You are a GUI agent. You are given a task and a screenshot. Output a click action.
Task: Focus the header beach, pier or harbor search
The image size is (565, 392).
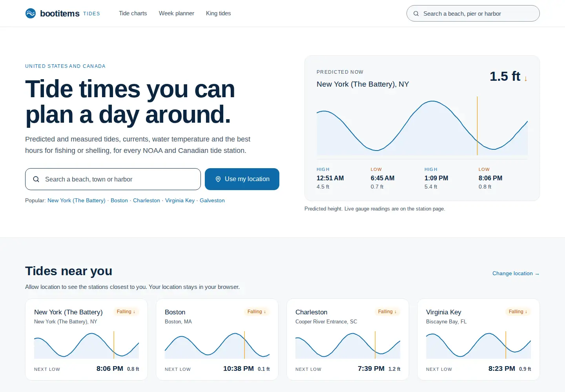pos(473,13)
